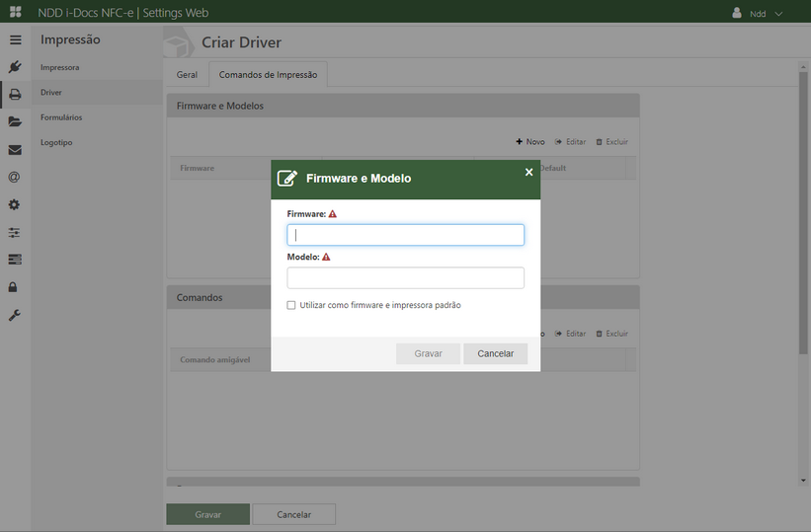Click Novo in Firmware e Modelos section
Image resolution: width=811 pixels, height=532 pixels.
[x=530, y=142]
